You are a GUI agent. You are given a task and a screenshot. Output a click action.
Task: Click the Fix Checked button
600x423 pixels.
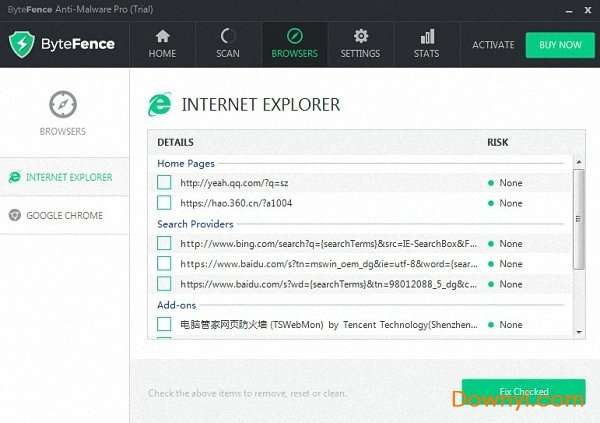tap(524, 392)
